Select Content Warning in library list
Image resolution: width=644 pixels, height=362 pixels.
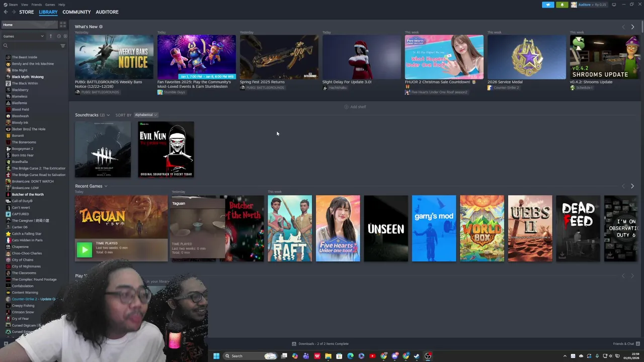[25, 293]
